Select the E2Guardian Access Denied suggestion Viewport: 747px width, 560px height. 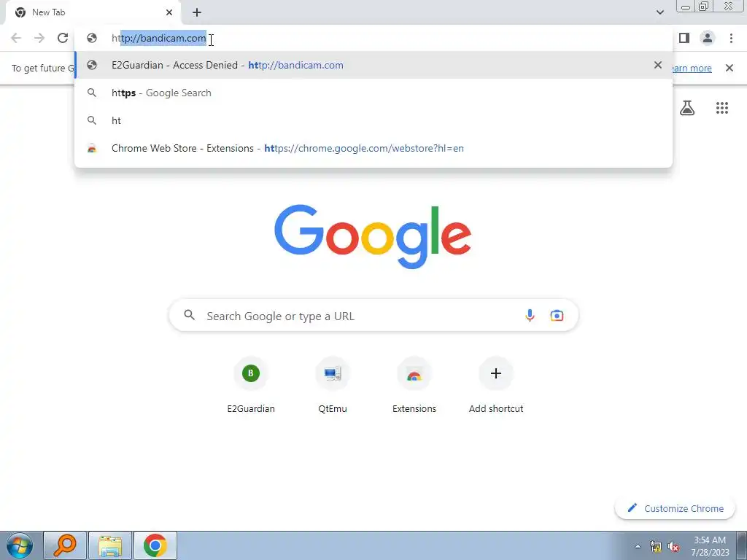pos(373,65)
